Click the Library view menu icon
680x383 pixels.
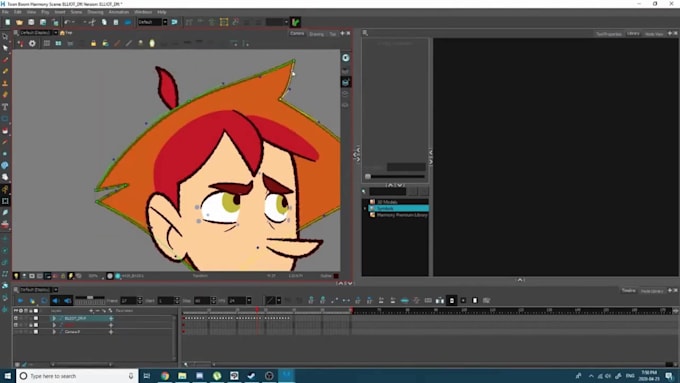(x=365, y=33)
